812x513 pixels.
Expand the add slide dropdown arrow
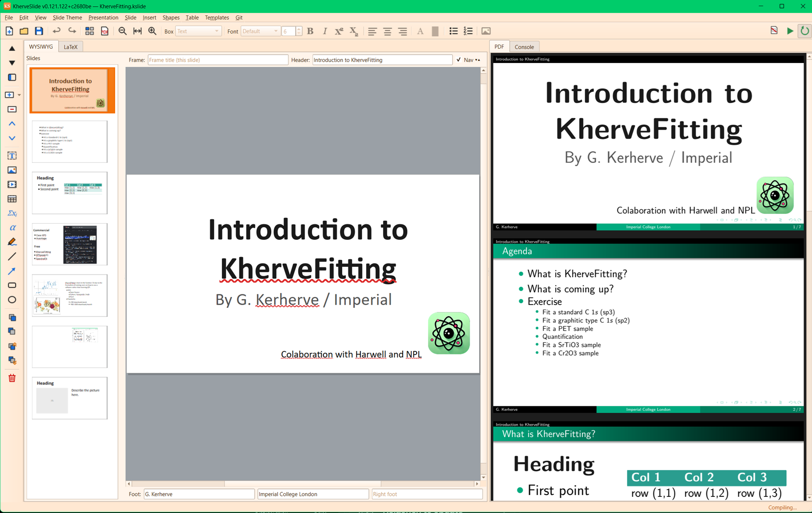pos(19,95)
